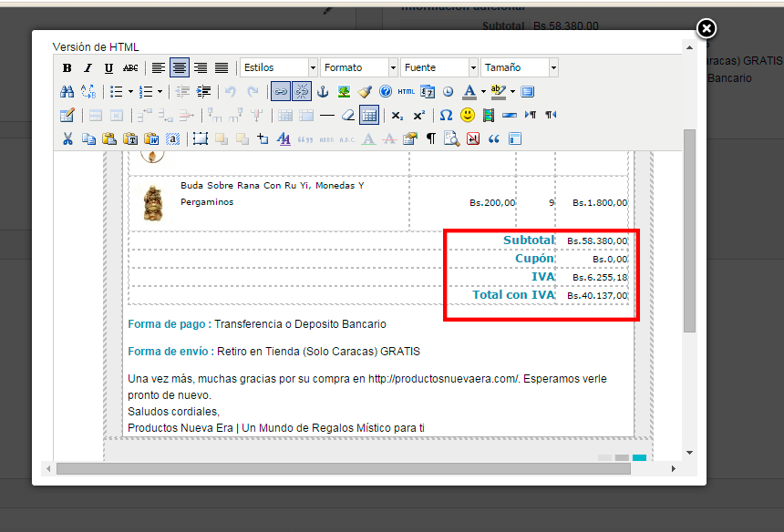Image resolution: width=784 pixels, height=532 pixels.
Task: Apply subscript formatting
Action: coord(397,116)
